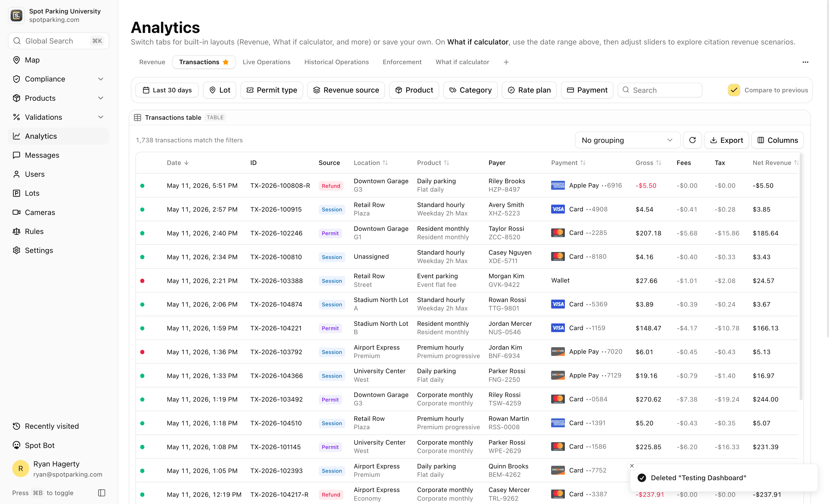
Task: Click the red status dot for TX-2026-103792
Action: tap(142, 352)
